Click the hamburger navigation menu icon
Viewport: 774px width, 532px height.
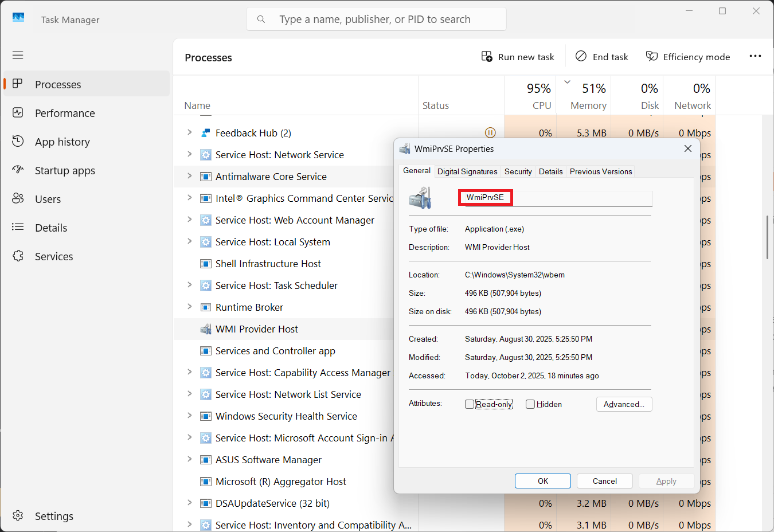click(18, 55)
